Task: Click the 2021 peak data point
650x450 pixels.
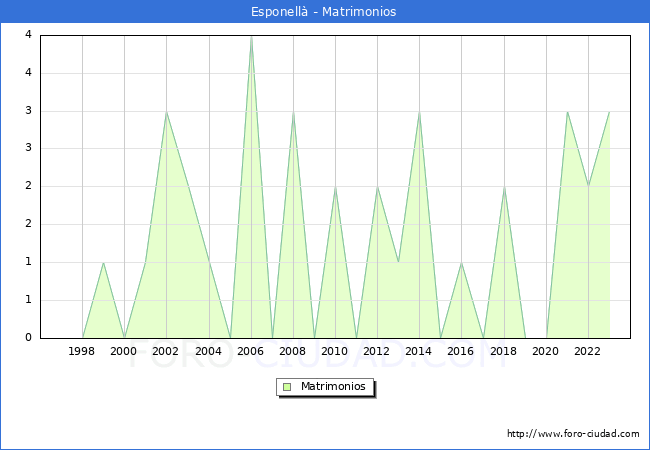Action: coord(567,111)
